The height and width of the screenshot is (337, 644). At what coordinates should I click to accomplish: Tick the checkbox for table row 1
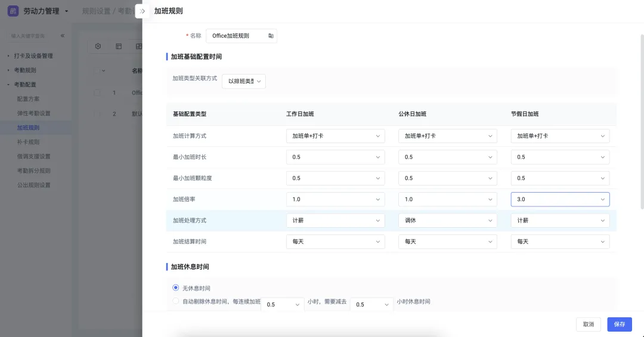point(97,92)
